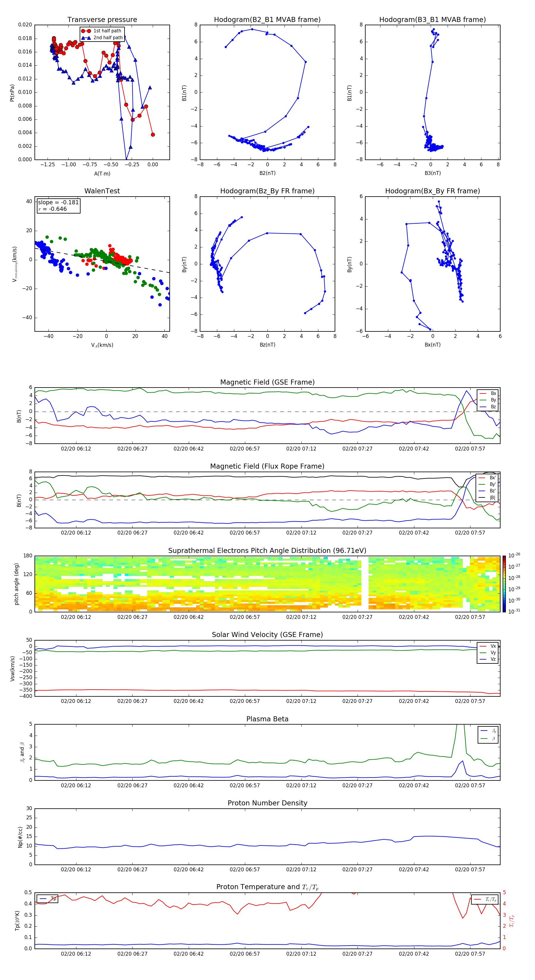The height and width of the screenshot is (980, 535).
Task: Click the 'Transverse pressure' plot title
Action: (x=102, y=19)
